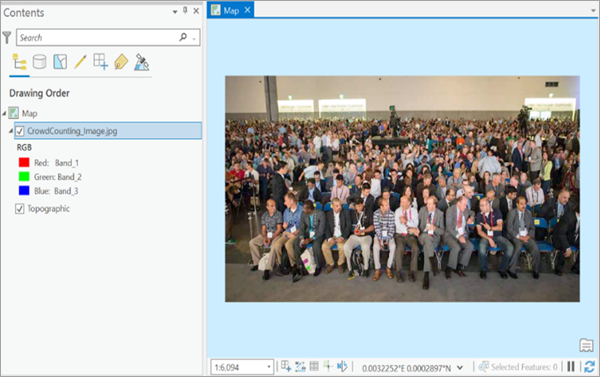Click the List By Perspective Imagery icon
Viewport: 600px width, 377px height.
click(x=142, y=62)
